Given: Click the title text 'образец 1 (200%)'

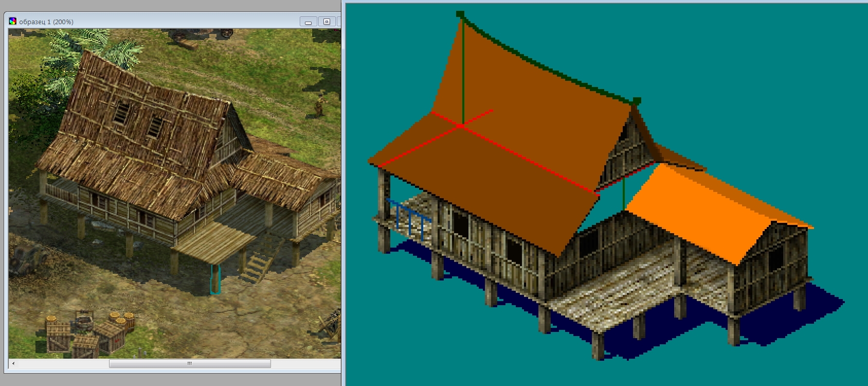Looking at the screenshot, I should click(46, 22).
